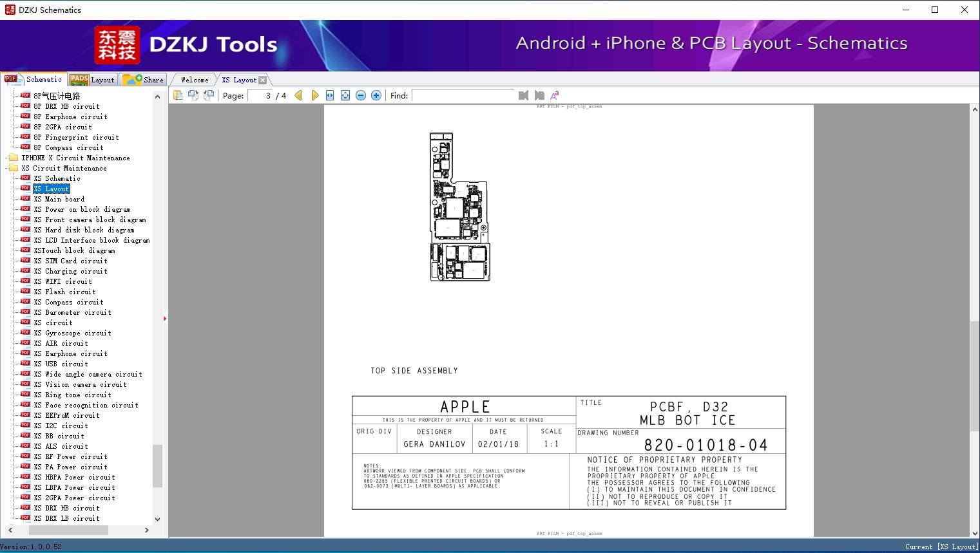Select XS Layout in the tree
980x553 pixels.
click(52, 189)
